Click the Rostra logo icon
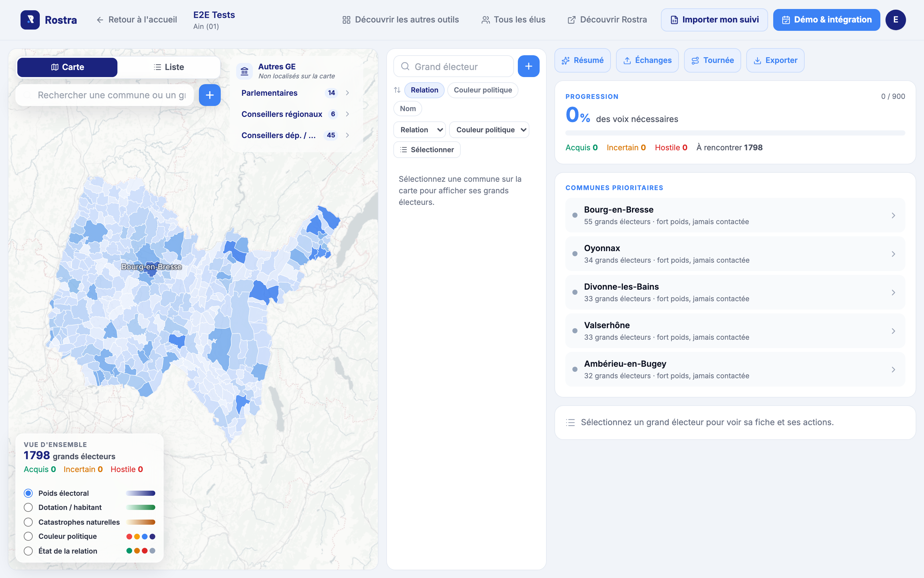The width and height of the screenshot is (924, 578). pos(30,20)
